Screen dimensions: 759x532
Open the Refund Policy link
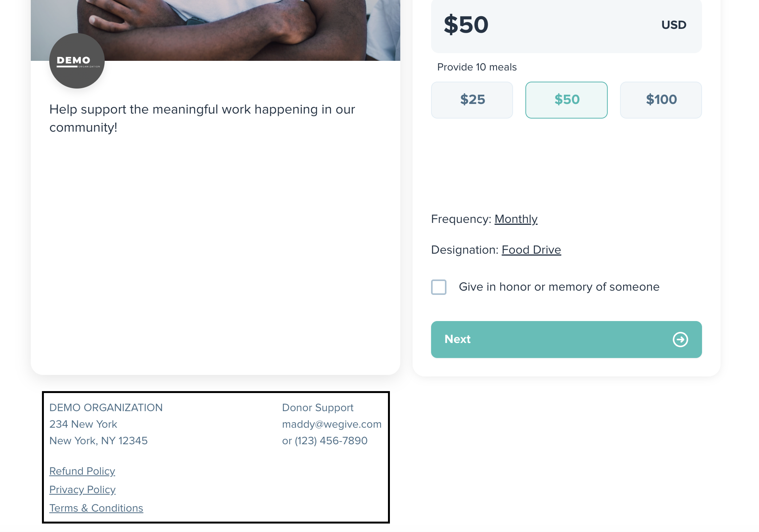(x=82, y=471)
